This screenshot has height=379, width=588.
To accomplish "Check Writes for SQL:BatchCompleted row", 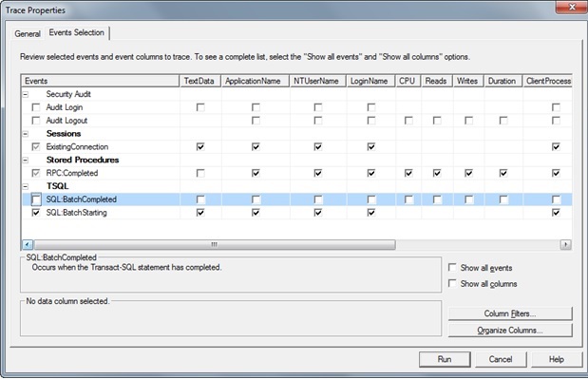I will (x=468, y=199).
